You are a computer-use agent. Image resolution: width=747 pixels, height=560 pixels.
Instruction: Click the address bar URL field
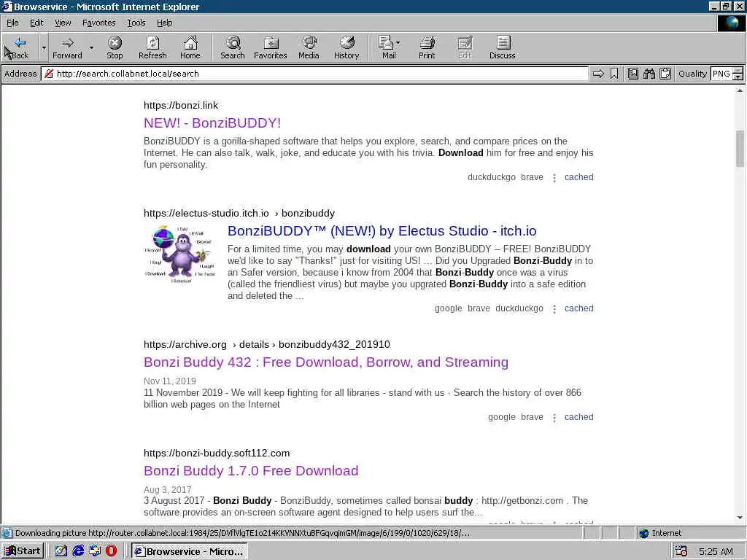pos(314,74)
